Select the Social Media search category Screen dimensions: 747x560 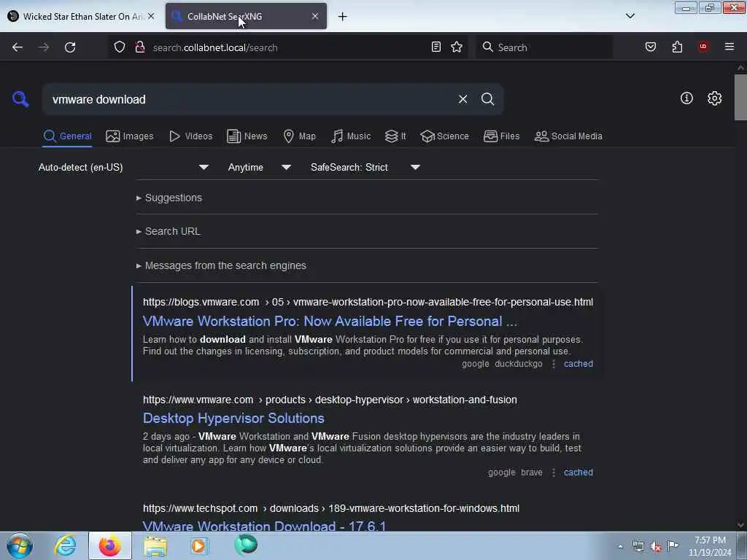[568, 136]
